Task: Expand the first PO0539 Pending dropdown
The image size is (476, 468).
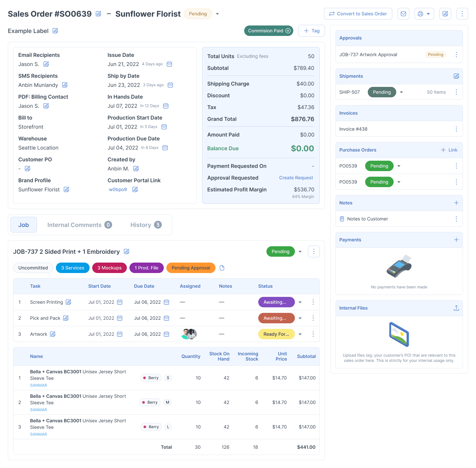Action: pyautogui.click(x=399, y=166)
